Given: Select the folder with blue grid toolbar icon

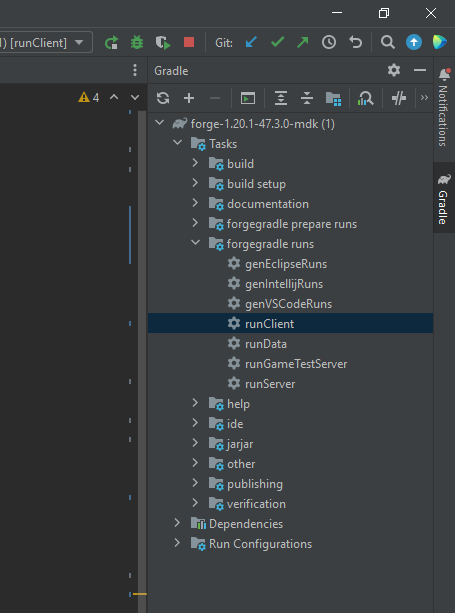Looking at the screenshot, I should tap(333, 98).
